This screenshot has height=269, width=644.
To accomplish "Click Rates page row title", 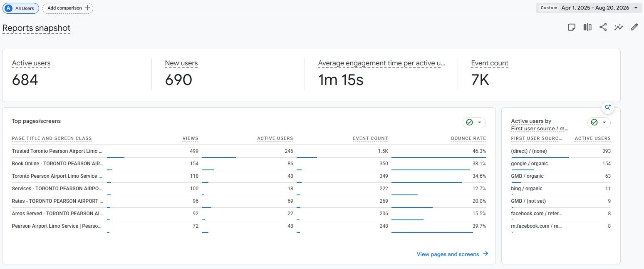I will tap(57, 201).
